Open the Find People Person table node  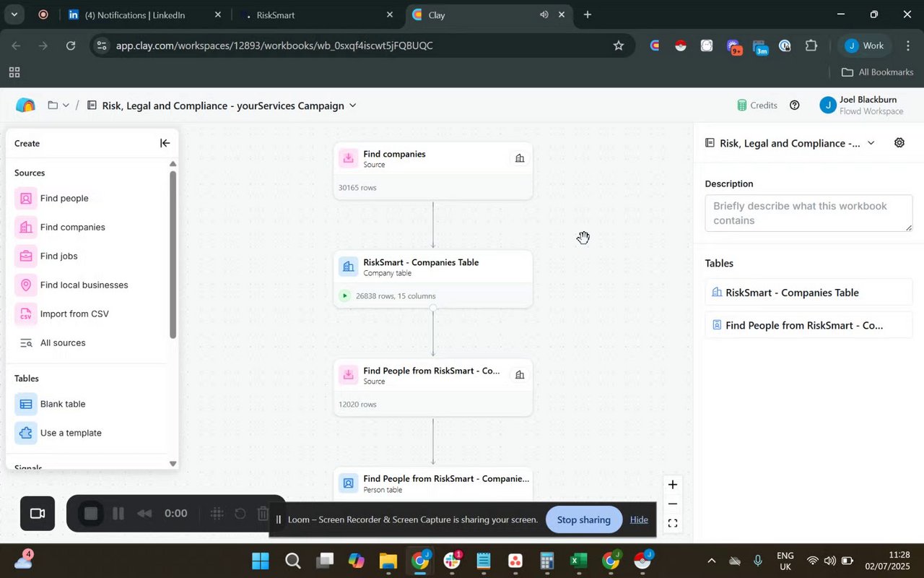433,484
